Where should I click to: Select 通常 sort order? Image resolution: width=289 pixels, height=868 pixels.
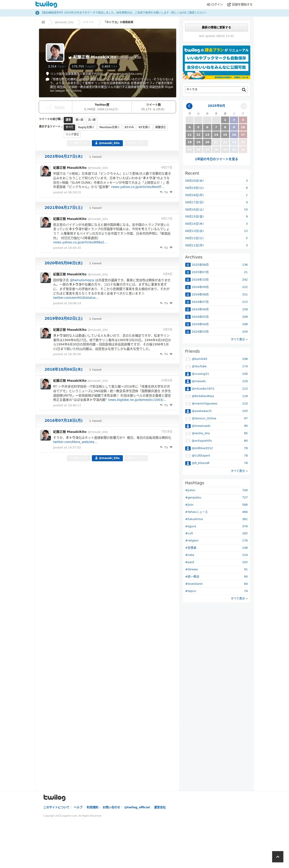[68, 120]
